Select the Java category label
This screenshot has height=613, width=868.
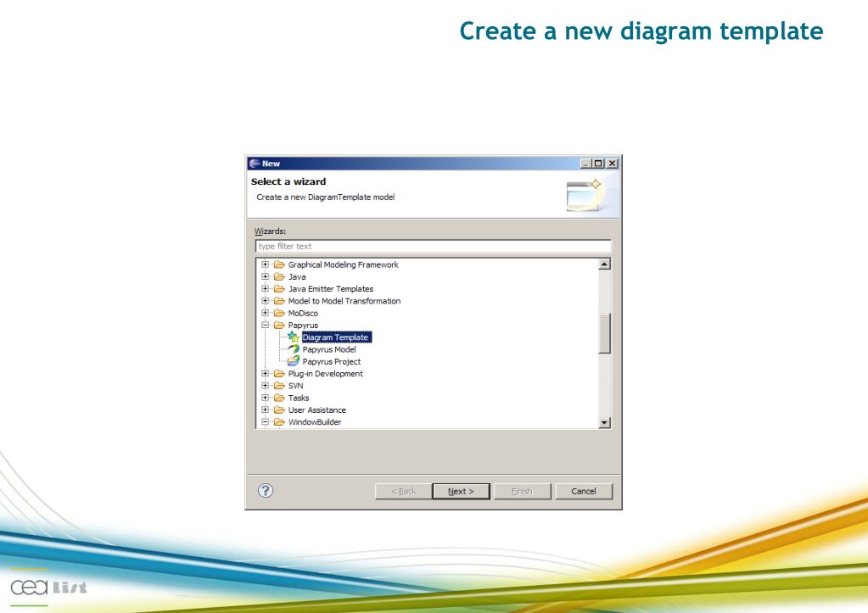(297, 276)
